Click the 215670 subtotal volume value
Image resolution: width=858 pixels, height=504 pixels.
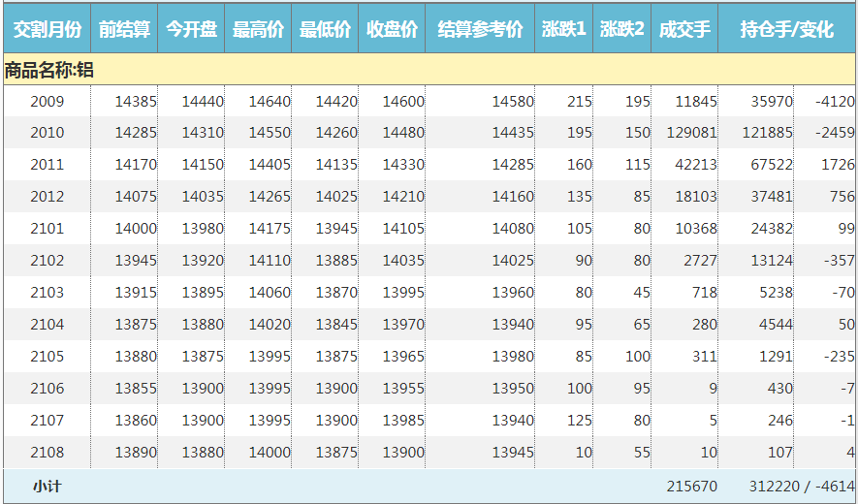691,486
